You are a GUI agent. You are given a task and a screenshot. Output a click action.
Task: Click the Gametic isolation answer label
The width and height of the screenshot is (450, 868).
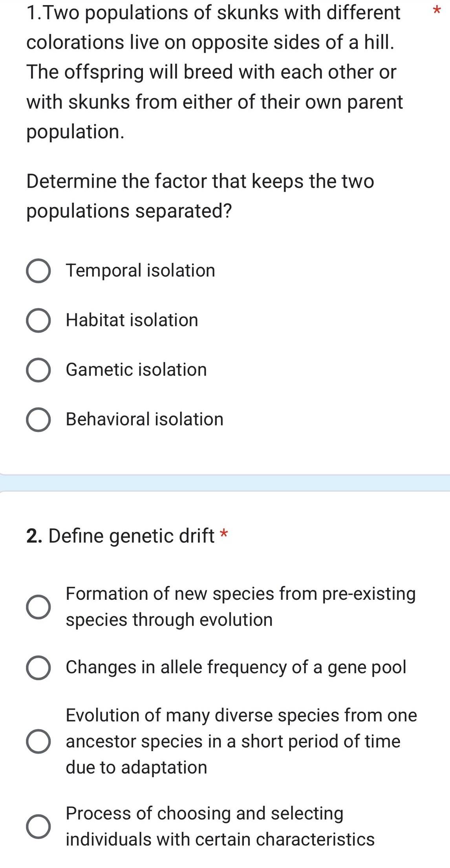click(x=135, y=369)
